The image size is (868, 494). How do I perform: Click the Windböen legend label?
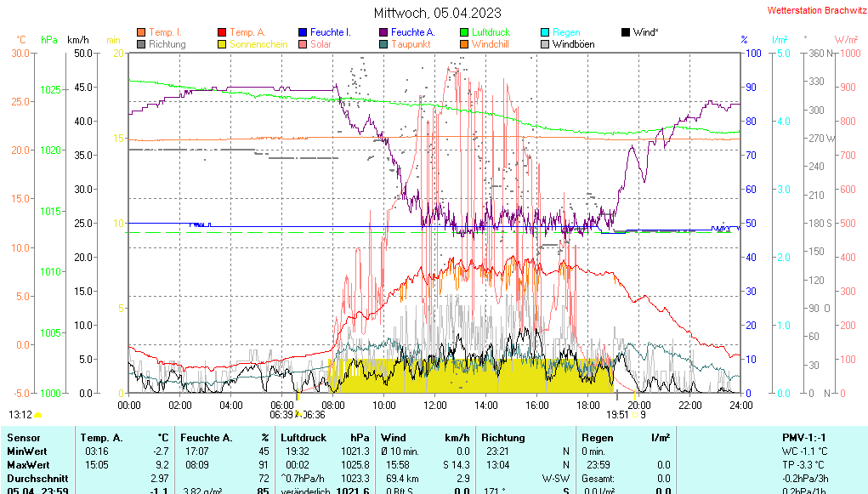pyautogui.click(x=573, y=44)
